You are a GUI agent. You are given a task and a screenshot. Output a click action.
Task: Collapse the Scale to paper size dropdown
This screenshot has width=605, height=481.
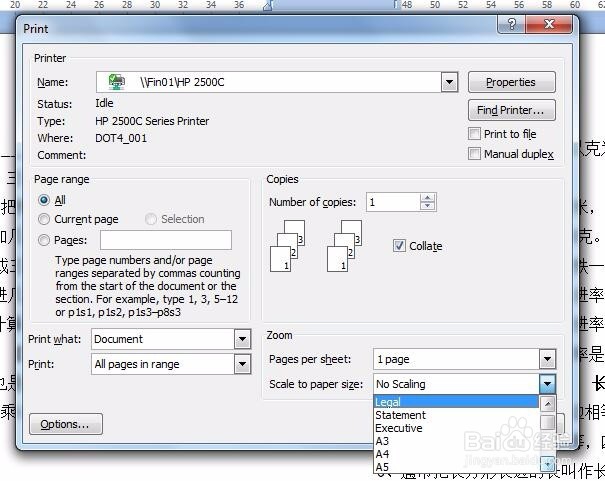point(547,384)
